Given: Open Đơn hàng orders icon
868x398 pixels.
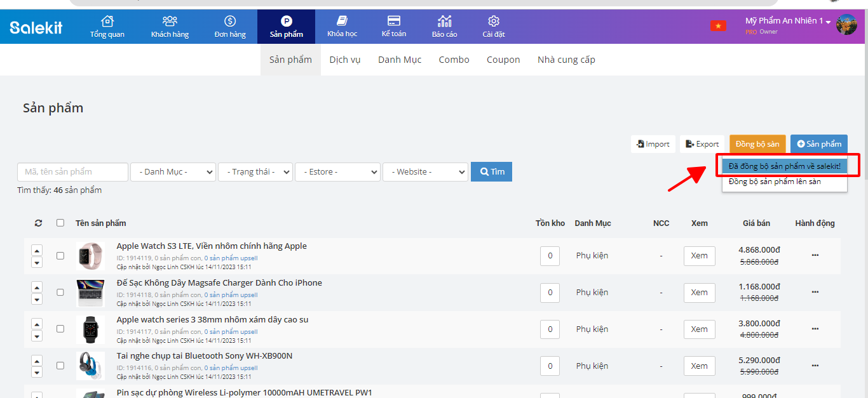Looking at the screenshot, I should click(230, 22).
